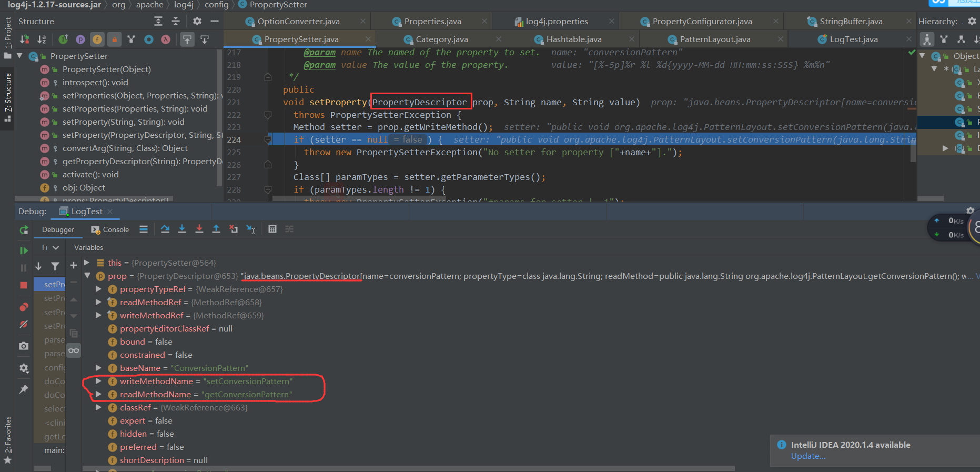This screenshot has height=472, width=980.
Task: Toggle Show Anonymous Classes (blue circle)
Action: 149,39
